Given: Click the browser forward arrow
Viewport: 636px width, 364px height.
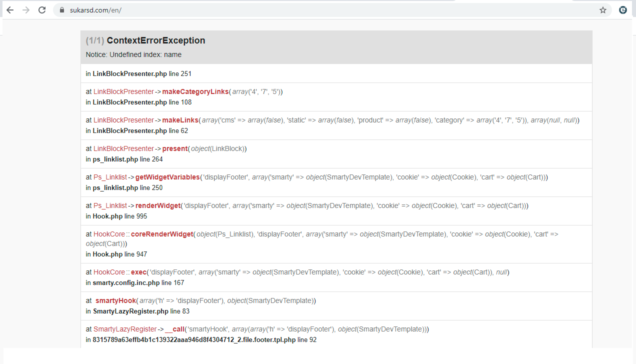Looking at the screenshot, I should click(26, 10).
